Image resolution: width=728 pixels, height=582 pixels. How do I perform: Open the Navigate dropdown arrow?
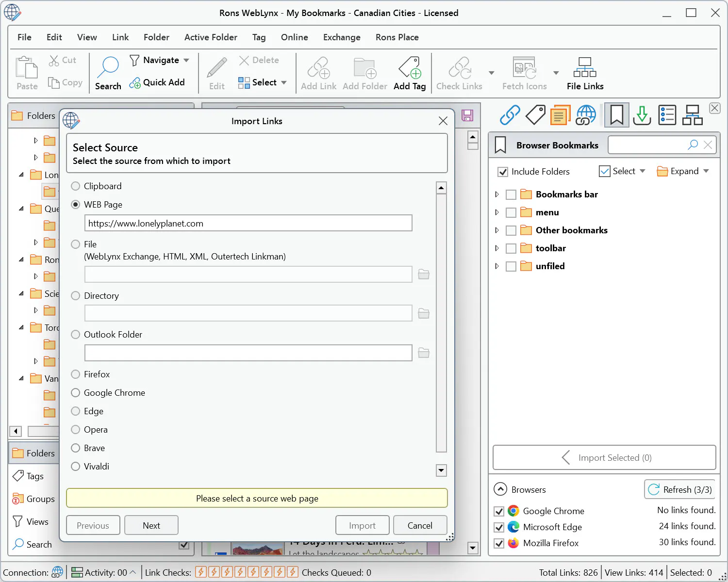(x=186, y=60)
